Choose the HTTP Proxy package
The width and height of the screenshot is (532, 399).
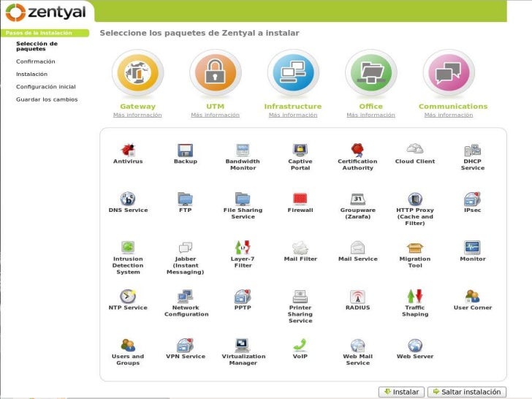pos(415,209)
